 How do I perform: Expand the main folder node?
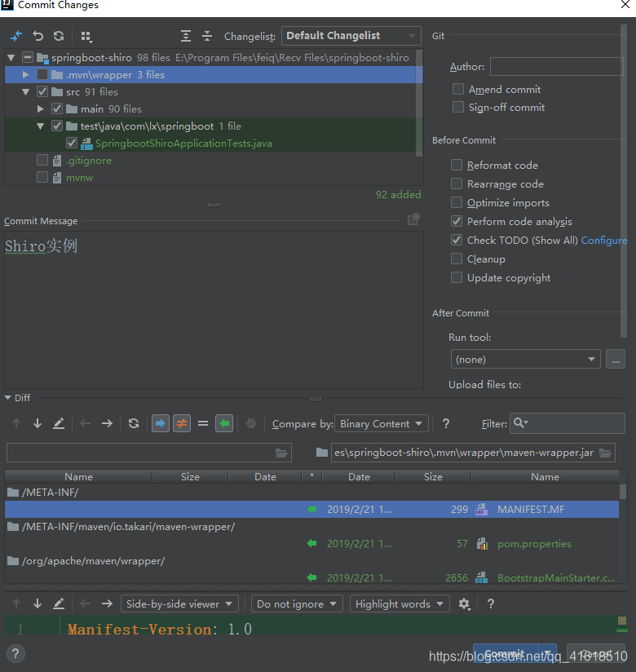40,108
